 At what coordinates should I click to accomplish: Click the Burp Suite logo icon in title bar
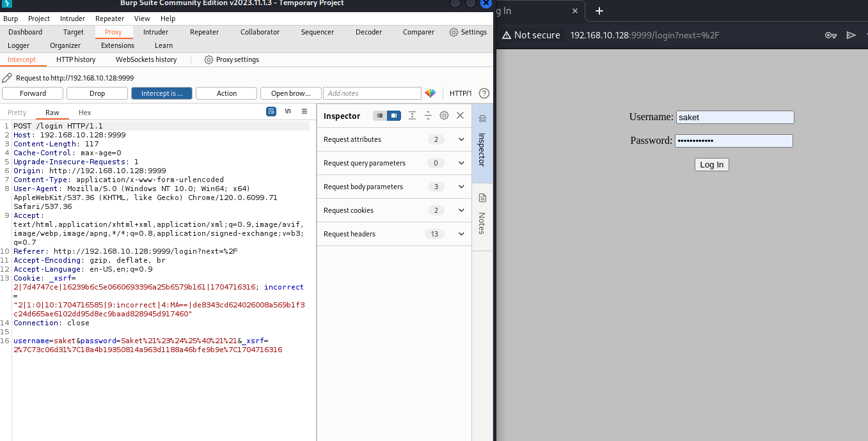[6, 3]
